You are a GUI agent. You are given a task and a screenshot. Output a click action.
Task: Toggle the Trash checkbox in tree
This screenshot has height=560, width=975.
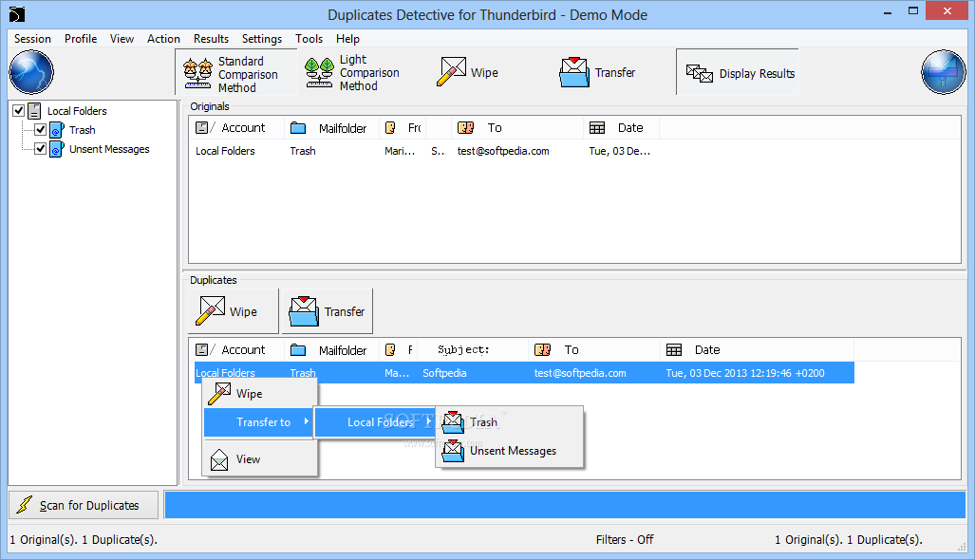(41, 130)
